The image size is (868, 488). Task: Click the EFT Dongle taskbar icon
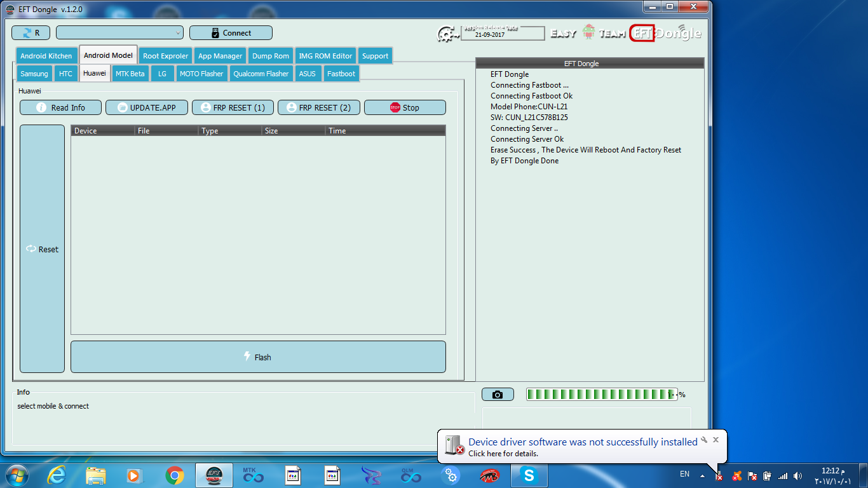214,475
